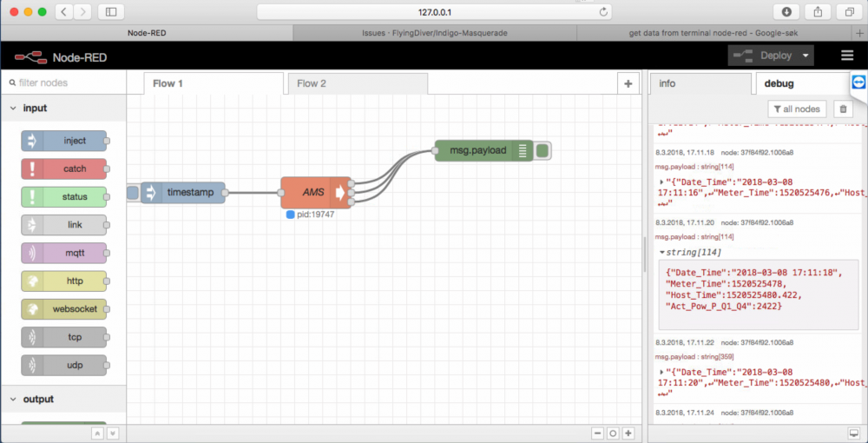Open the Node-RED hamburger menu
Screen dimensions: 868x443
click(847, 56)
